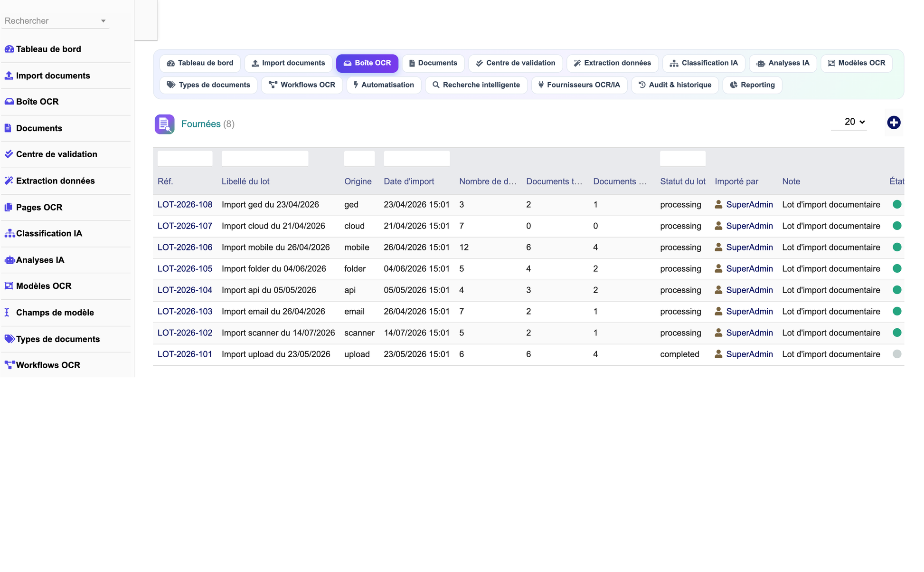The width and height of the screenshot is (924, 572).
Task: Open Tableau de bord tab in top bar
Action: 200,63
